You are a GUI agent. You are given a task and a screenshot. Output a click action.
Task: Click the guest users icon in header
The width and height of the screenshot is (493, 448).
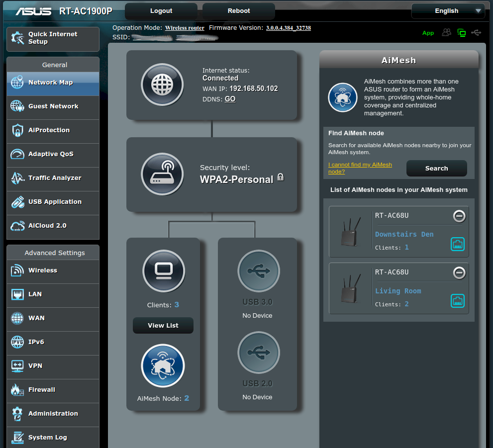tap(446, 32)
